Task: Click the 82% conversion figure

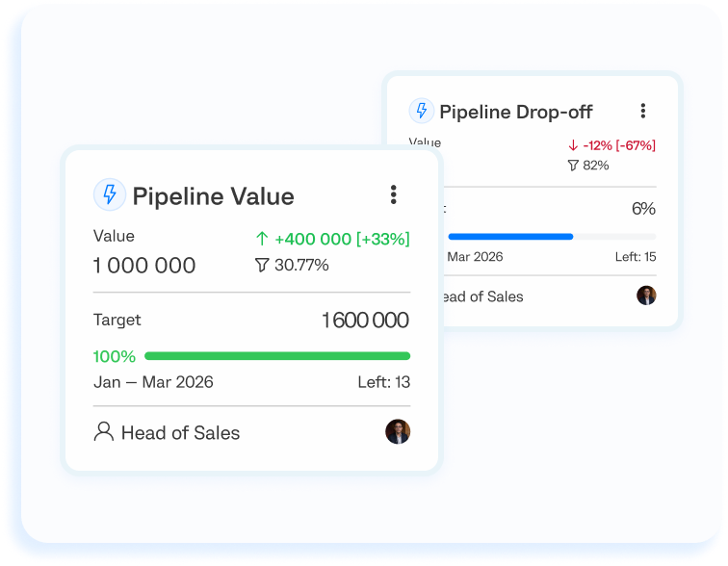Action: point(596,166)
